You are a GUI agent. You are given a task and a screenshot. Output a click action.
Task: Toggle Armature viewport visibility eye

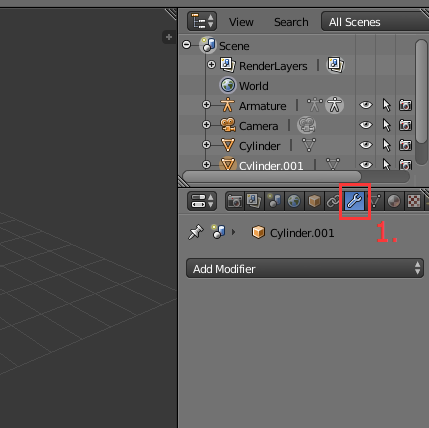coord(366,105)
